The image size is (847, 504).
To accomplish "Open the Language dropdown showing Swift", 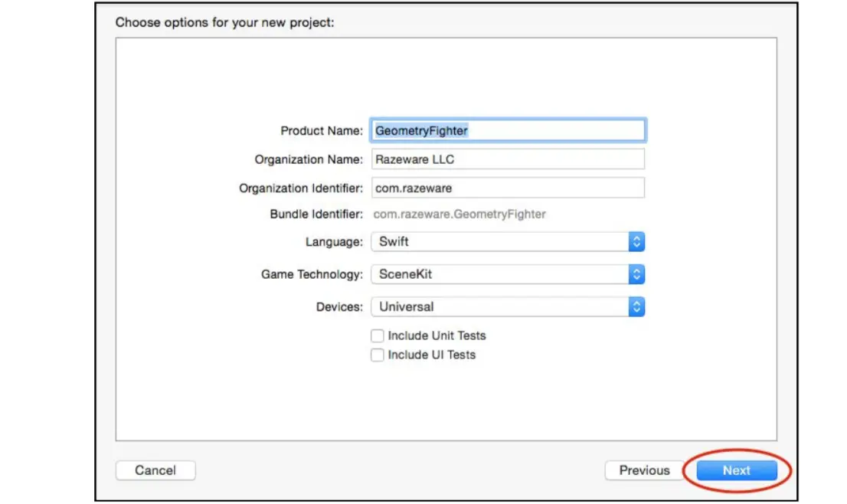I will [x=508, y=241].
